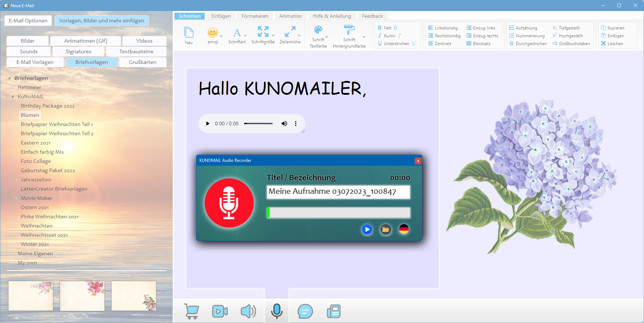Select the third floral letter template thumbnail

pyautogui.click(x=134, y=296)
